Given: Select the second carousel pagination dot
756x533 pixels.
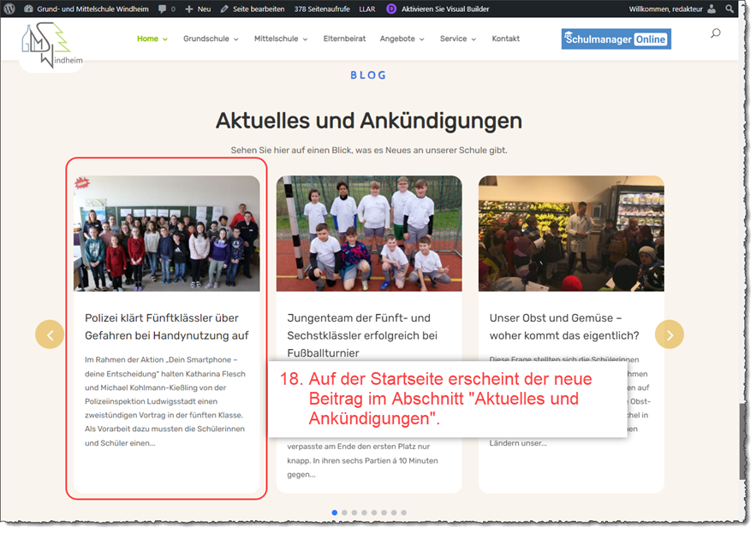Looking at the screenshot, I should (344, 512).
